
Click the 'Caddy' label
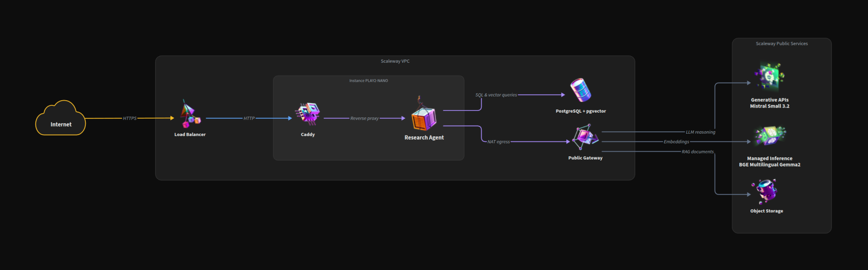(308, 135)
